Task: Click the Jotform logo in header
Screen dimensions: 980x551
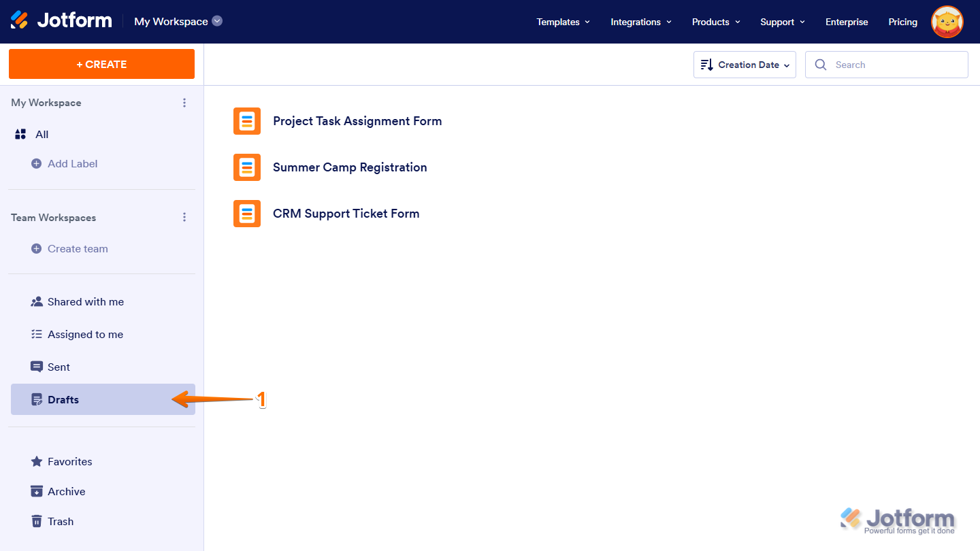Action: [61, 20]
